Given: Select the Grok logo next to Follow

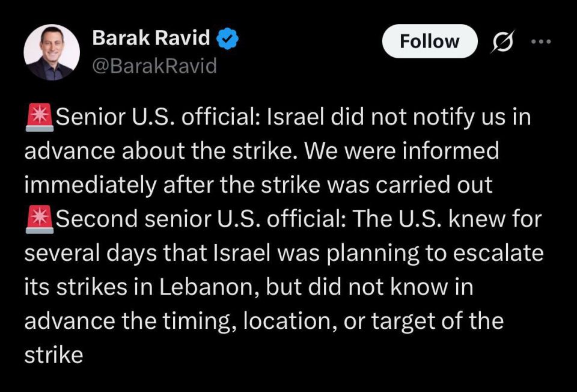Looking at the screenshot, I should point(502,41).
